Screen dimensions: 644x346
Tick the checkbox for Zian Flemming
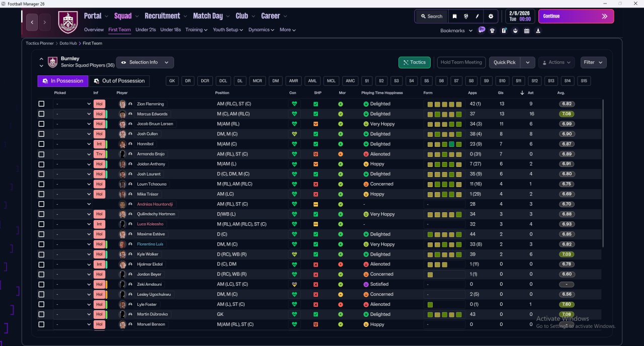41,104
